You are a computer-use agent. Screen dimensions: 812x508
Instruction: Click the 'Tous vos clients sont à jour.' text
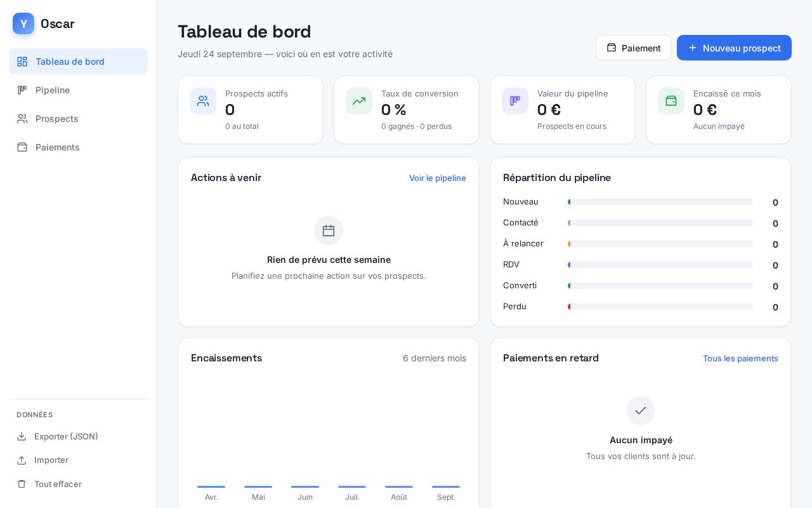(641, 456)
